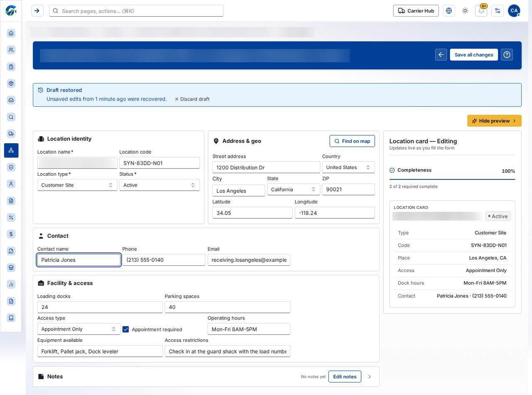Click the Contact name input field

(79, 260)
